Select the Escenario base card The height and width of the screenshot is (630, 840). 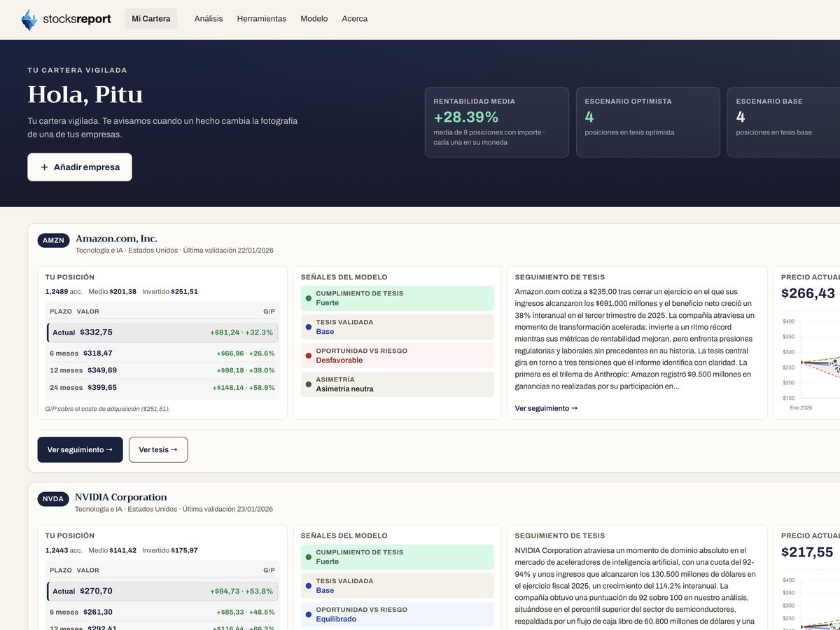pyautogui.click(x=784, y=122)
